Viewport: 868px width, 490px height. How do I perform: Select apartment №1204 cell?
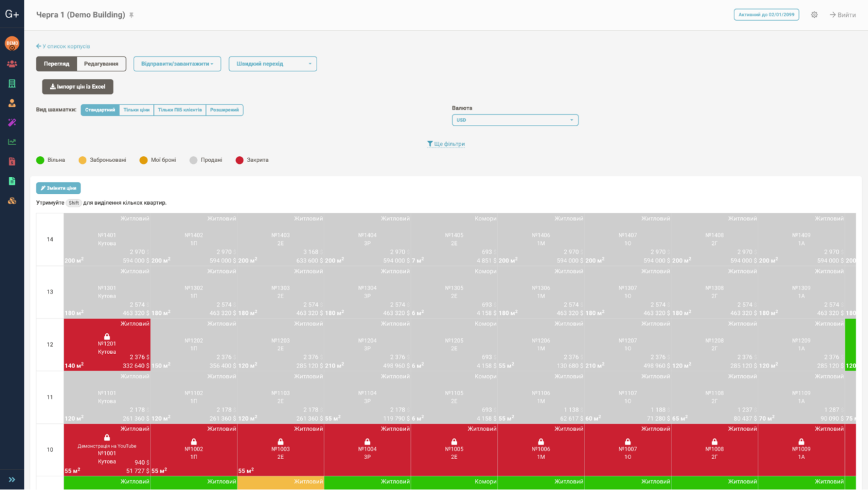coord(367,344)
